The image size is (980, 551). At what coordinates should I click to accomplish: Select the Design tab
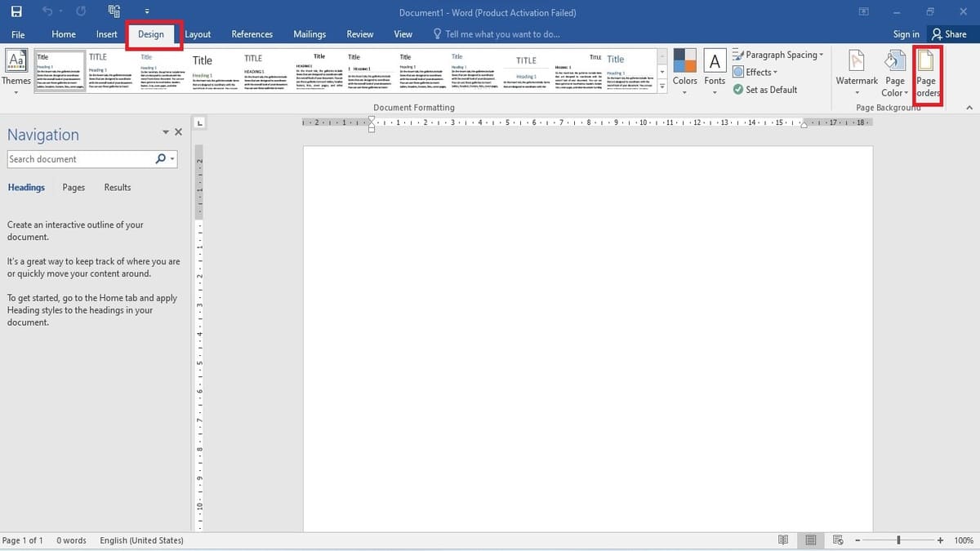[x=151, y=34]
